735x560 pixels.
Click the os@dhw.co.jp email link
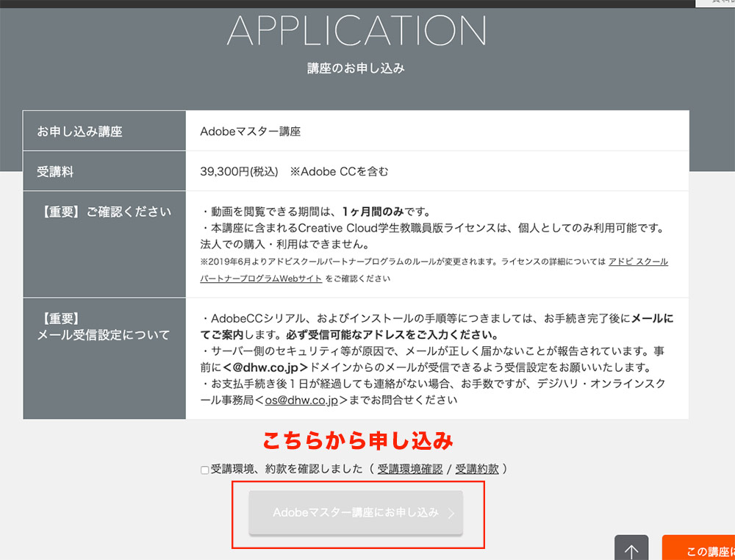300,401
